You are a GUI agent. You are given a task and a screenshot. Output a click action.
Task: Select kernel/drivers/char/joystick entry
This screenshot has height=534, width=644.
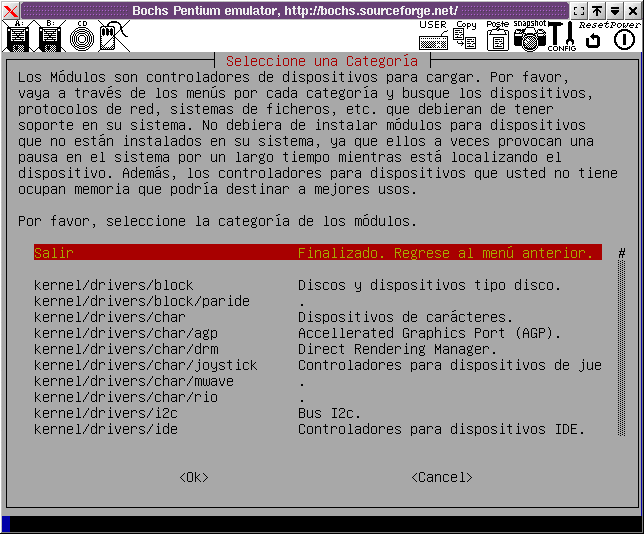pyautogui.click(x=146, y=365)
